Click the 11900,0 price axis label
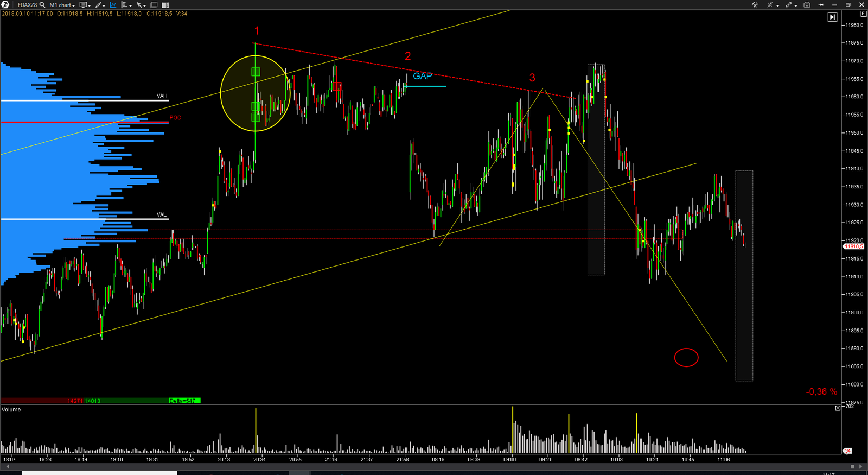This screenshot has width=868, height=475. [853, 313]
